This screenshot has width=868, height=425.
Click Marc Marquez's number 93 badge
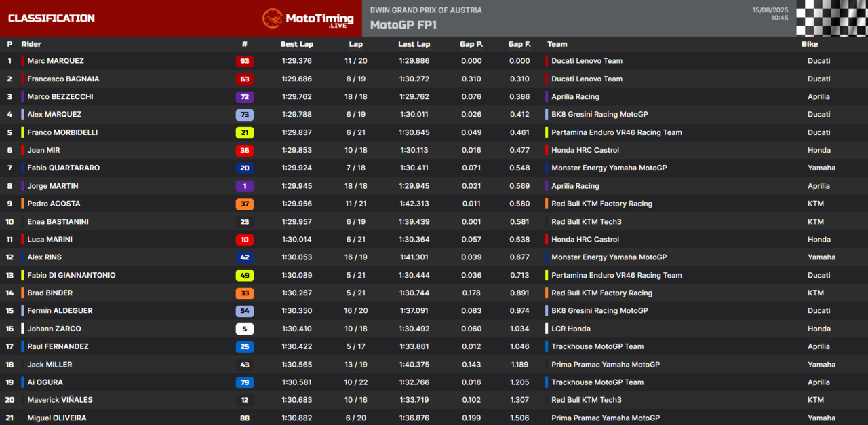[x=245, y=61]
